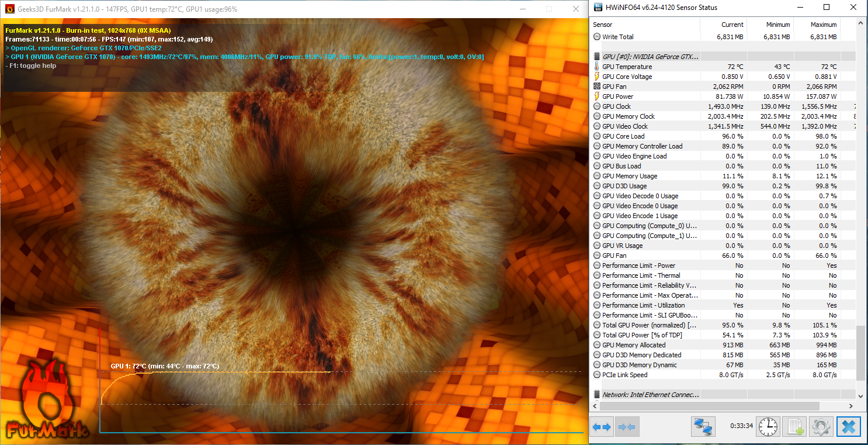Click the FurMark app icon in title bar
The image size is (868, 445).
click(9, 9)
